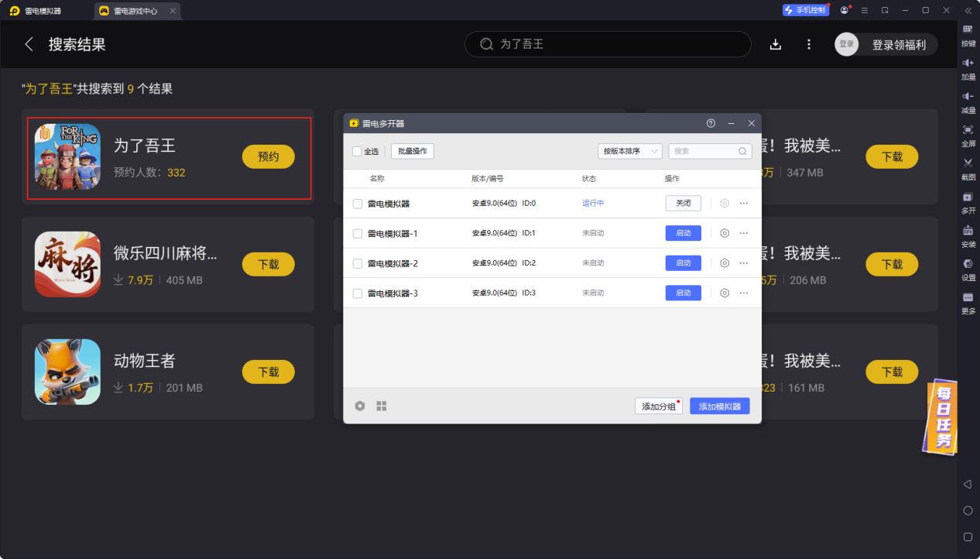
Task: Click the small-window mode icon in title bar
Action: coord(885,10)
